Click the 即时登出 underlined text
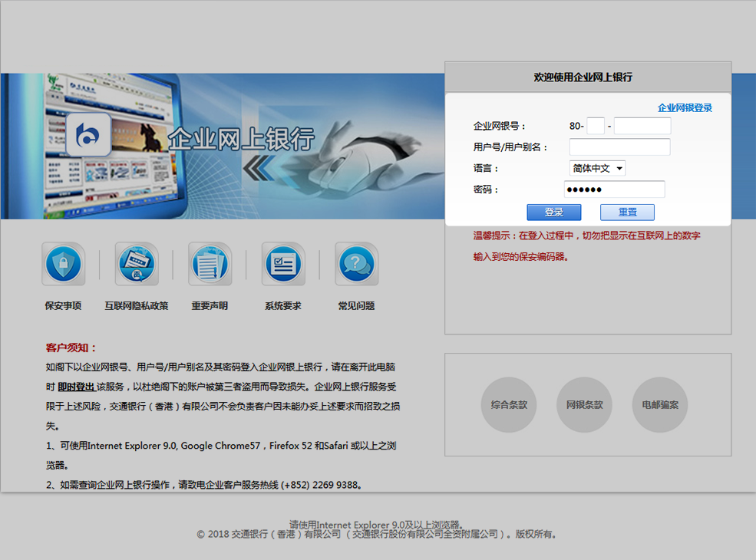Viewport: 756px width, 560px height. tap(76, 387)
